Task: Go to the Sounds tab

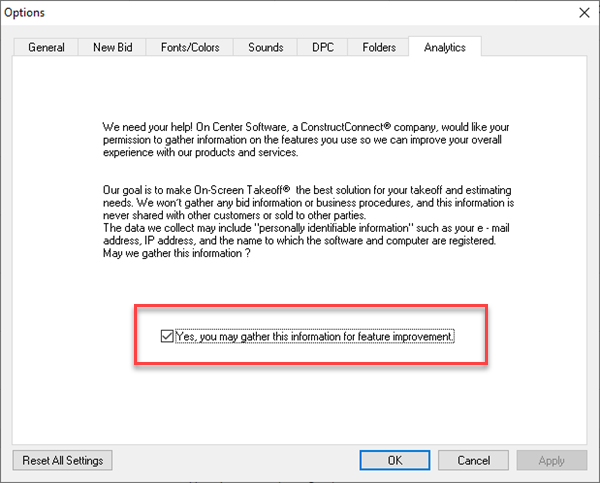Action: [x=266, y=47]
